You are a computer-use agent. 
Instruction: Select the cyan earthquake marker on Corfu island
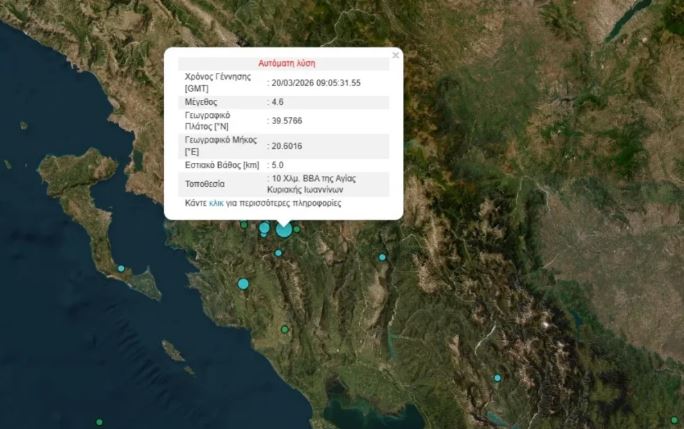tap(121, 268)
